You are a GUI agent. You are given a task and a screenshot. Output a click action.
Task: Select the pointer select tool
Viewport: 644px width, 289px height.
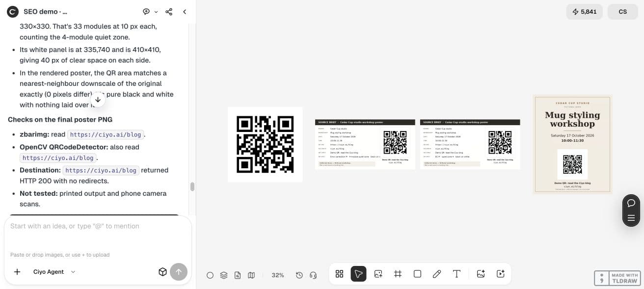358,274
